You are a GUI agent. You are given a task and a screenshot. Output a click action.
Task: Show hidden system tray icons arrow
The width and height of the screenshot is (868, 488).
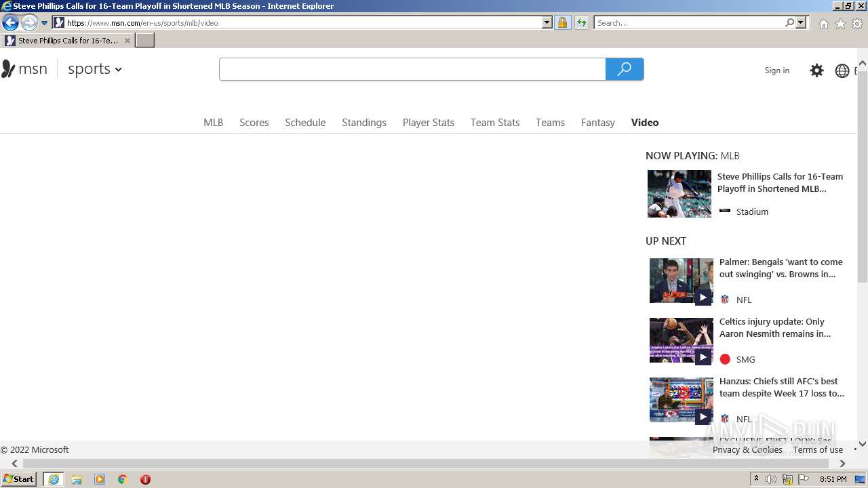756,479
